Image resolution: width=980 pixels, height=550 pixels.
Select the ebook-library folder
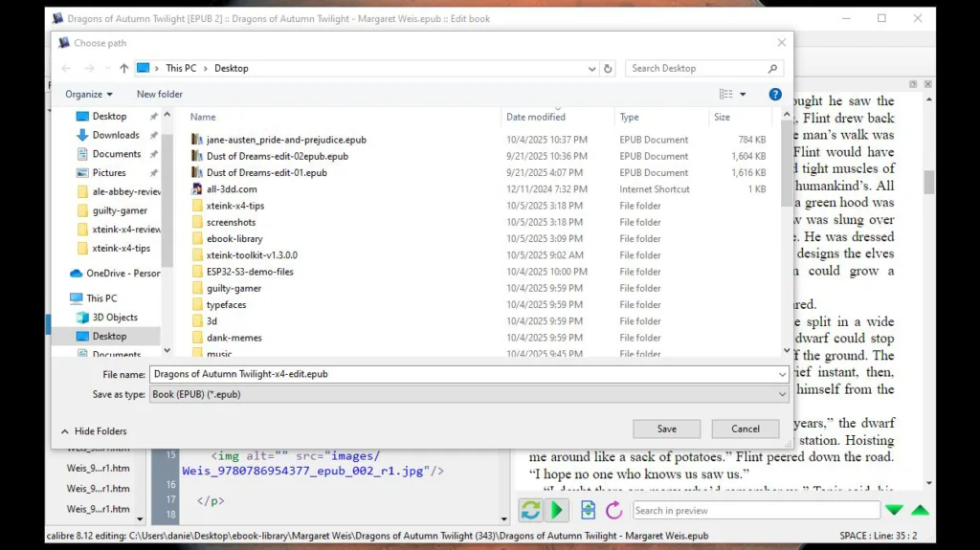click(x=234, y=239)
